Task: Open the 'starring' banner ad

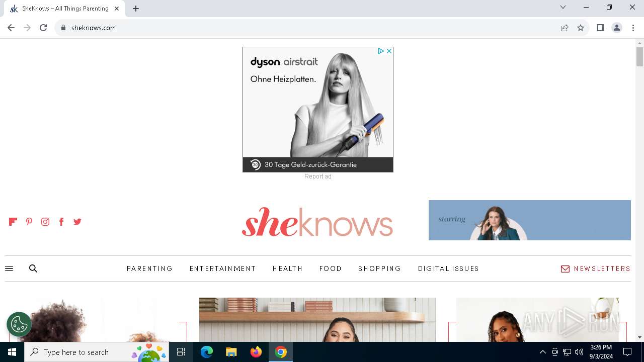Action: (x=530, y=220)
